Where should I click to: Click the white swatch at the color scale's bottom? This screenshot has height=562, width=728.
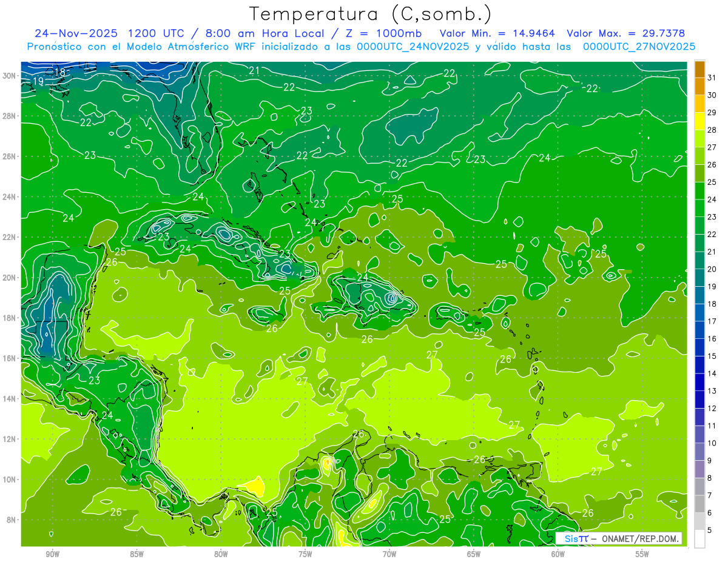699,539
